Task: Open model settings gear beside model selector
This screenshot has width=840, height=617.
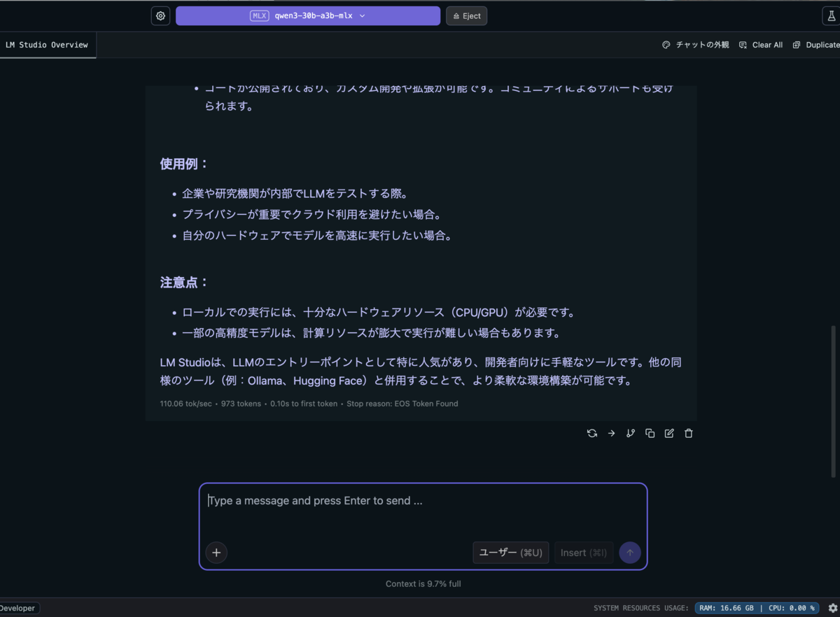Action: pyautogui.click(x=160, y=16)
